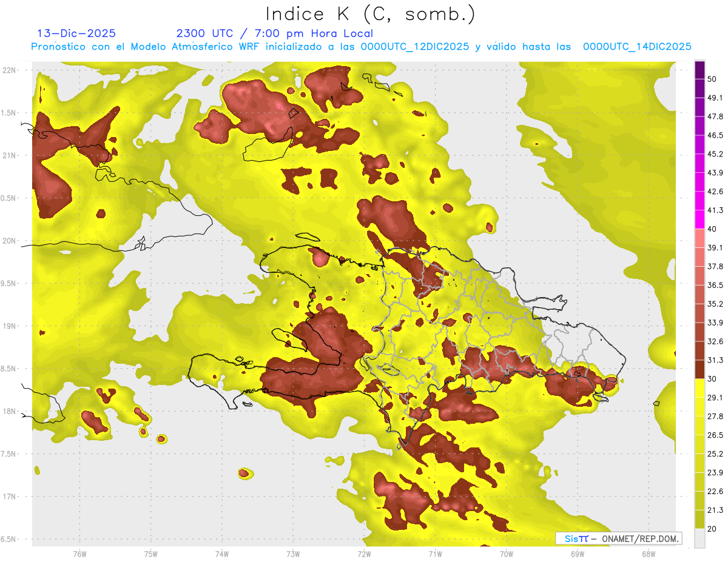Click the legend value "45.2"
This screenshot has height=562, width=728.
[715, 154]
